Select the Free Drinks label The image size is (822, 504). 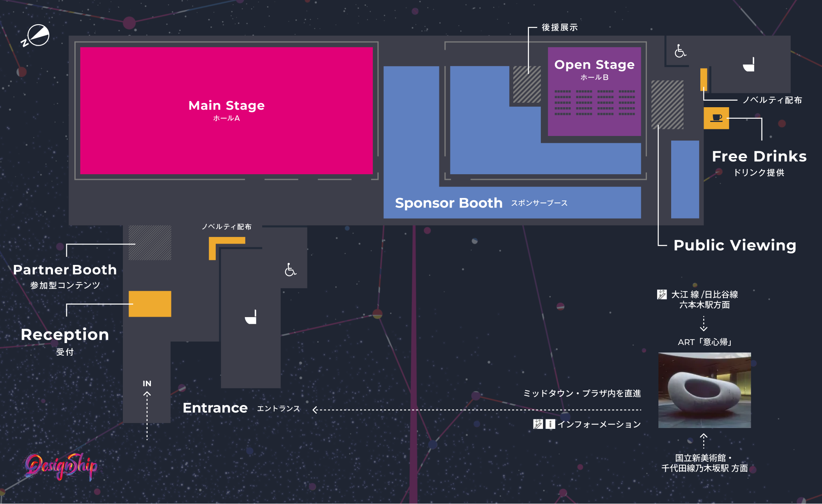pos(758,156)
